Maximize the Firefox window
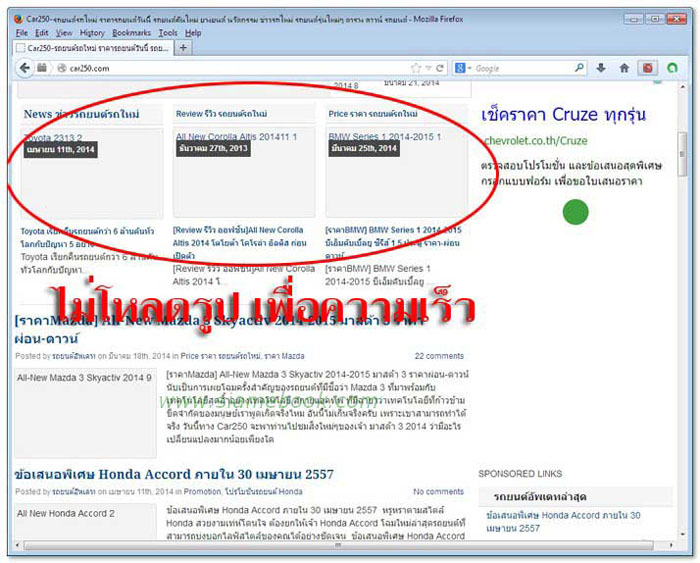Screen dimensions: 700x563 click(654, 19)
